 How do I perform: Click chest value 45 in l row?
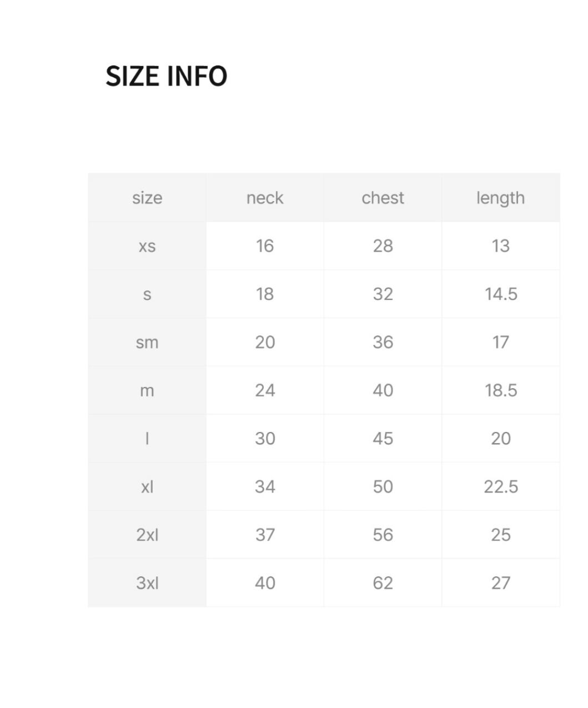(383, 439)
